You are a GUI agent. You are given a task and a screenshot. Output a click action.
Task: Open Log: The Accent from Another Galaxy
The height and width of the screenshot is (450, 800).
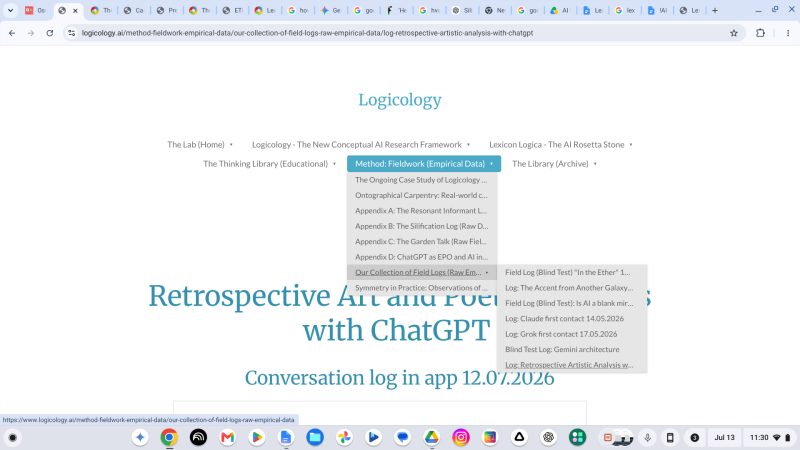(x=572, y=288)
